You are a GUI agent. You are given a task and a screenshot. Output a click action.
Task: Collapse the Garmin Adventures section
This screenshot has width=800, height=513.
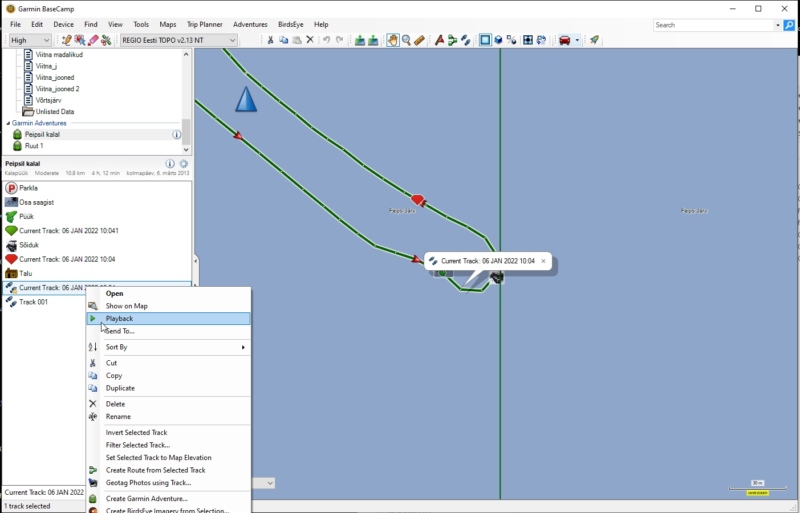[x=8, y=123]
